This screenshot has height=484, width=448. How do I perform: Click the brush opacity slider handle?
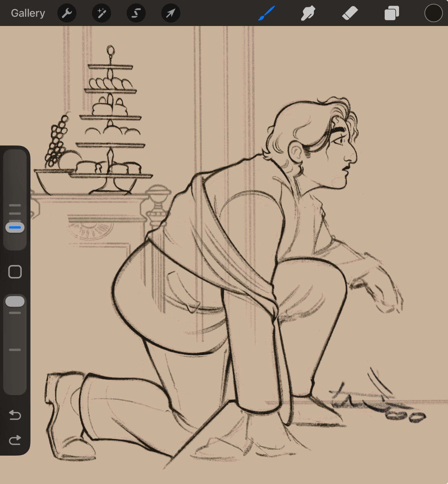tap(15, 301)
